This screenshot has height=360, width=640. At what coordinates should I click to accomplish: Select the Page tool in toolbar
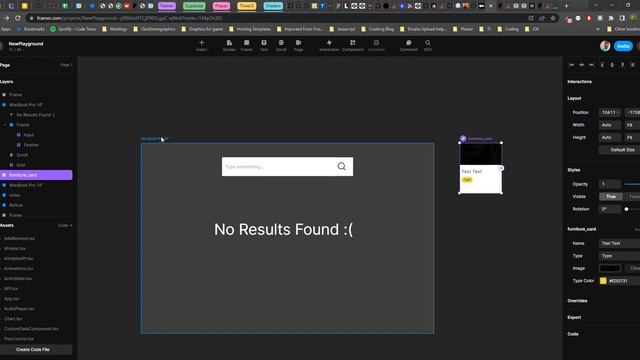point(298,45)
